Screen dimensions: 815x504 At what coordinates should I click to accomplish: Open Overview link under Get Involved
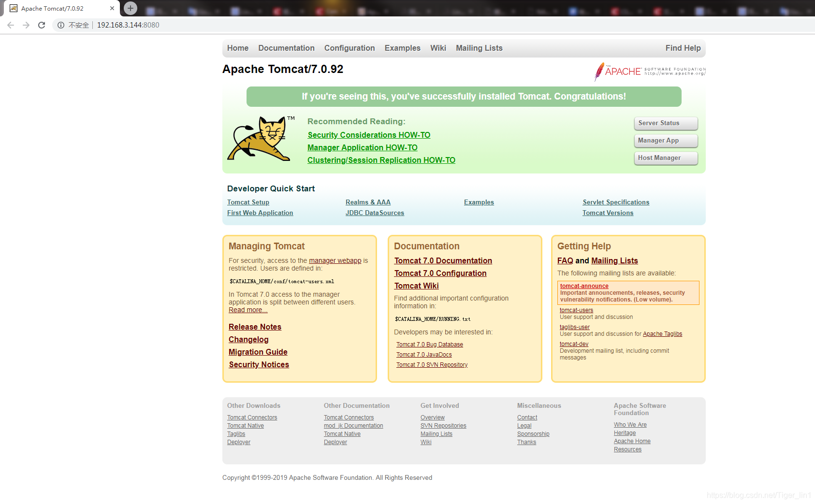[433, 418]
